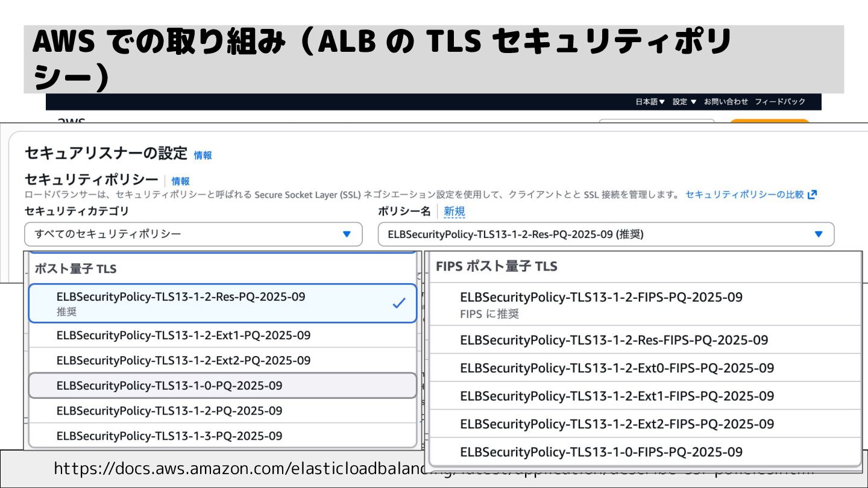Select ELBSecurityPolicy-TLS13-1-2-Ext2-FIPS-PQ-2025-09 option
The image size is (868, 488).
click(644, 424)
